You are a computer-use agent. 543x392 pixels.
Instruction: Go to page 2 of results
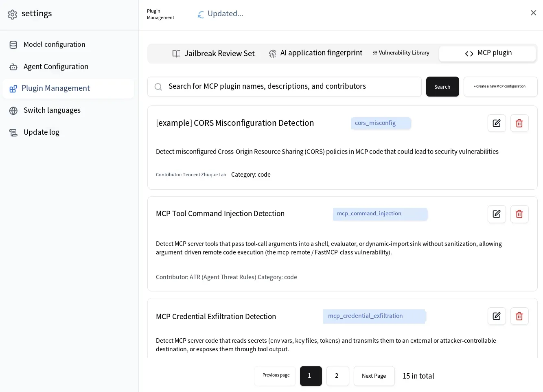[x=337, y=376]
